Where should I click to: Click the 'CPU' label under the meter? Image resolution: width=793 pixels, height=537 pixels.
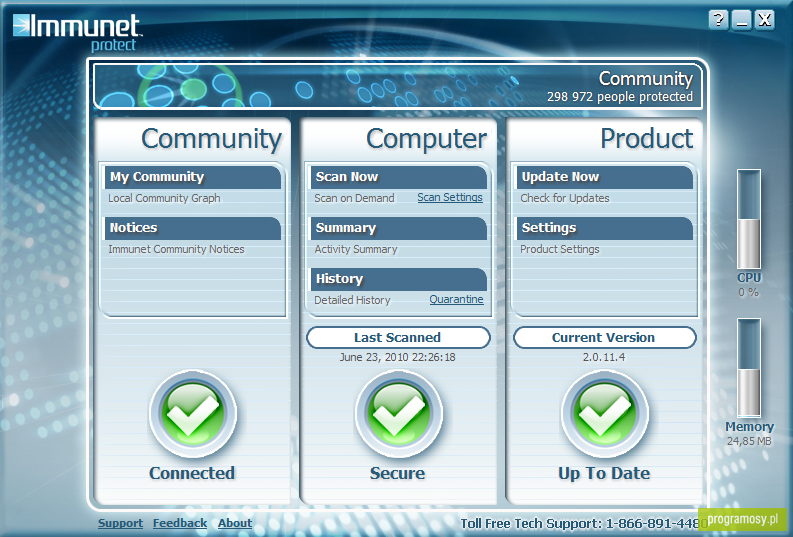click(x=749, y=278)
